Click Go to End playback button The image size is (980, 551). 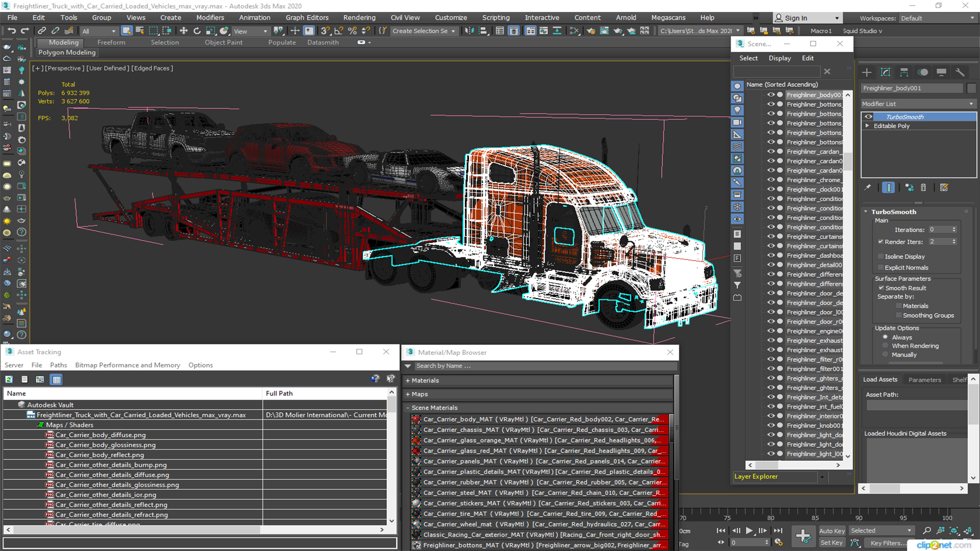click(778, 531)
